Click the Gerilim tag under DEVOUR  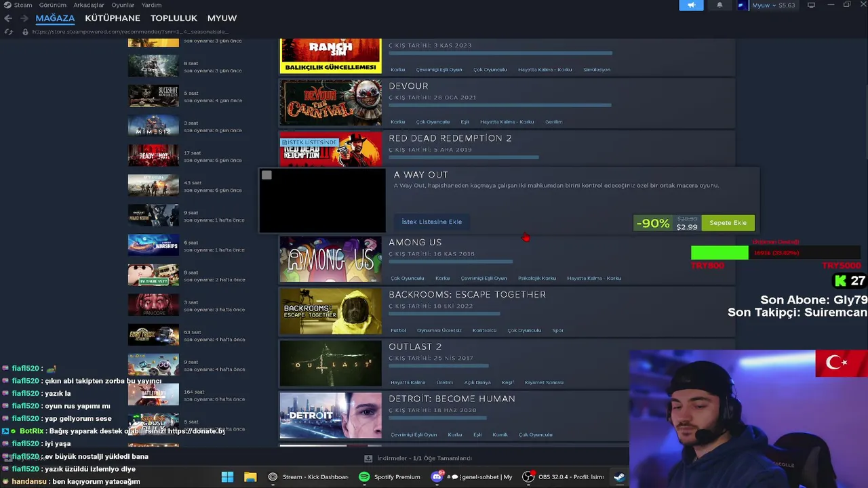pyautogui.click(x=553, y=122)
